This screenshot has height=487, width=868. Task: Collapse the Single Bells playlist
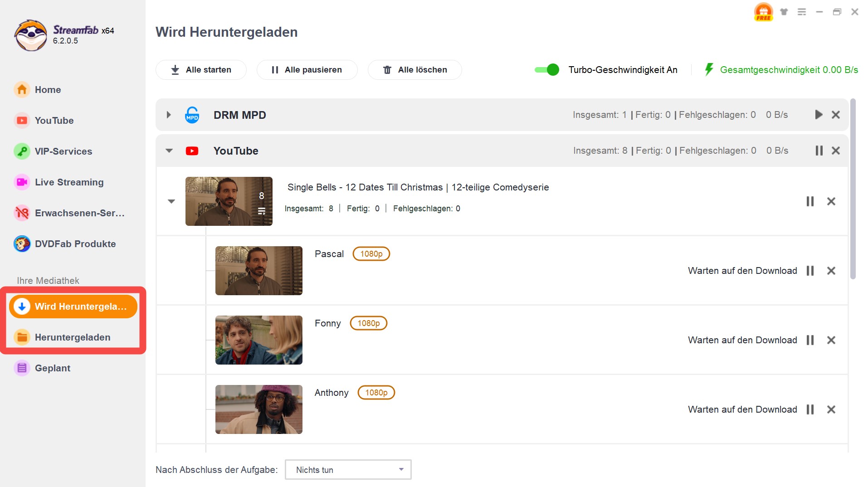pyautogui.click(x=171, y=201)
